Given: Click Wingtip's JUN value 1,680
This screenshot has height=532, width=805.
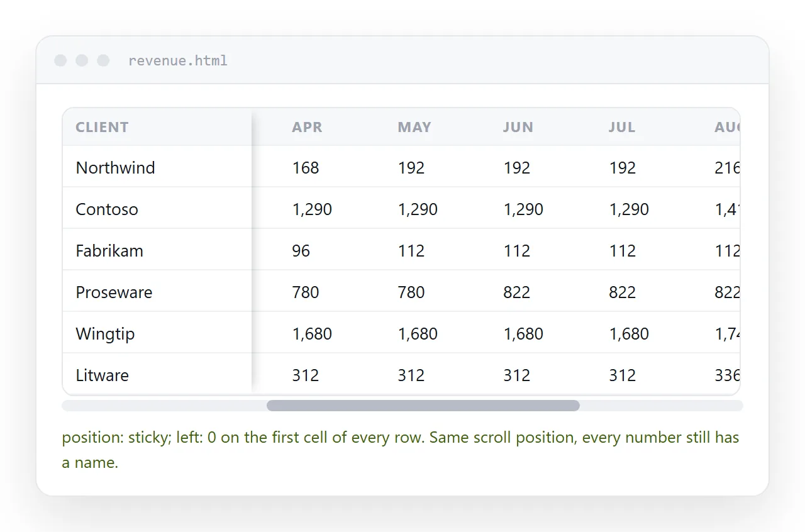Looking at the screenshot, I should pyautogui.click(x=523, y=334).
